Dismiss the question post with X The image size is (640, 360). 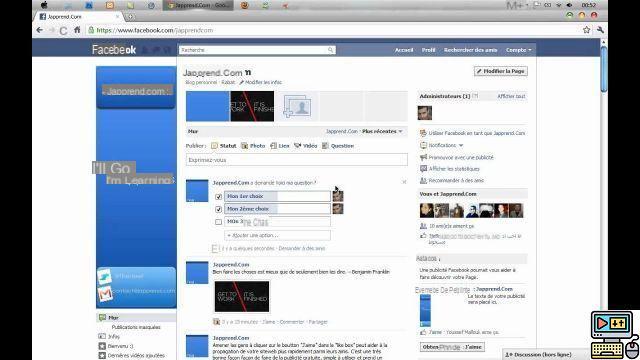(404, 182)
